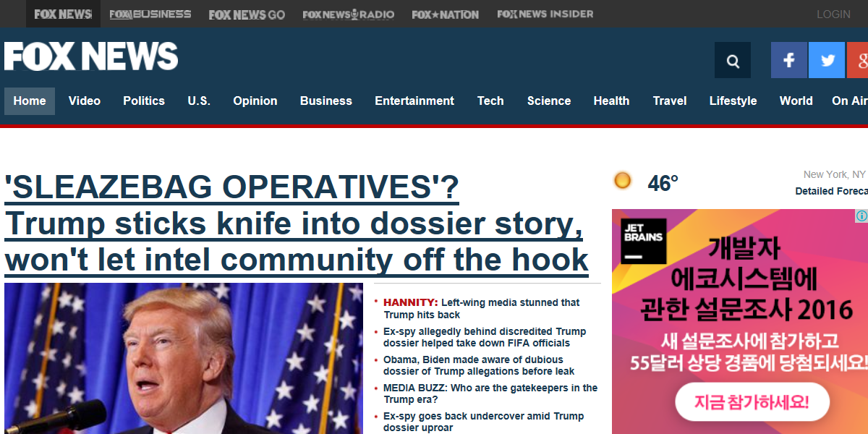Select the Politics menu item
The image size is (868, 434).
point(144,101)
